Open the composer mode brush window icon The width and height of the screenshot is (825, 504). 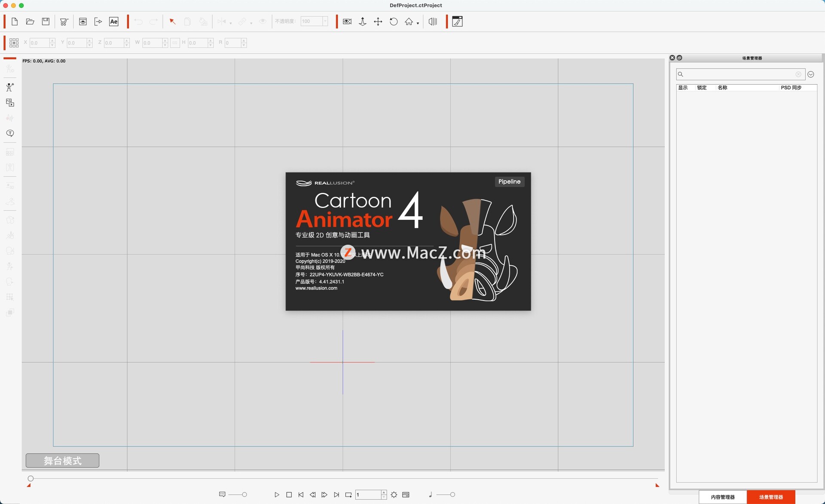tap(458, 21)
